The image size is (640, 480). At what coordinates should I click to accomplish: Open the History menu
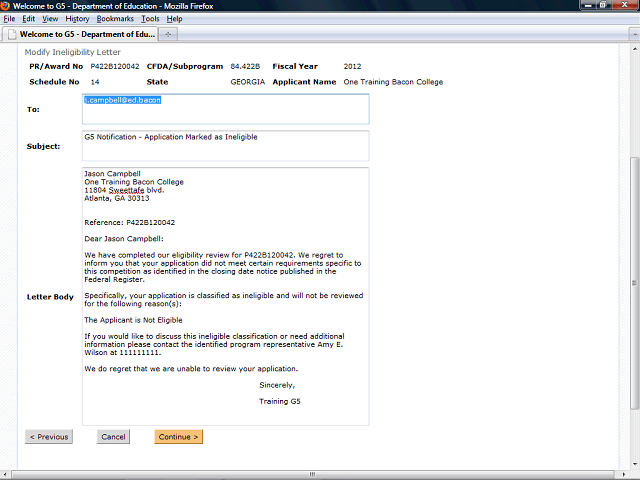[77, 19]
